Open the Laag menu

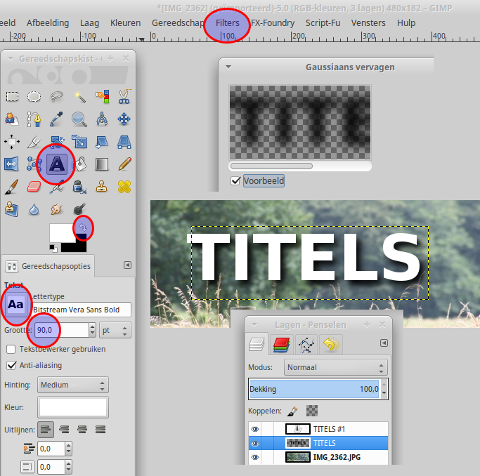click(x=89, y=23)
